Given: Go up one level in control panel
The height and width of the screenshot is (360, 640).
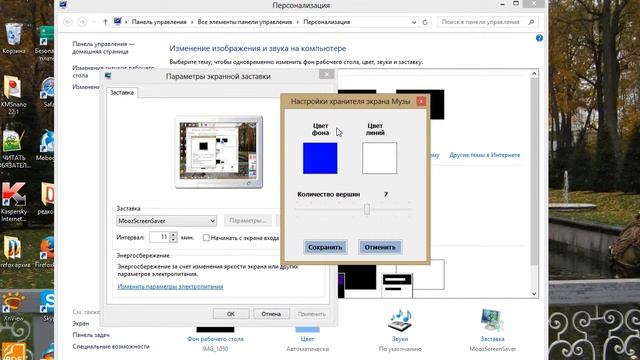Looking at the screenshot, I should click(105, 22).
